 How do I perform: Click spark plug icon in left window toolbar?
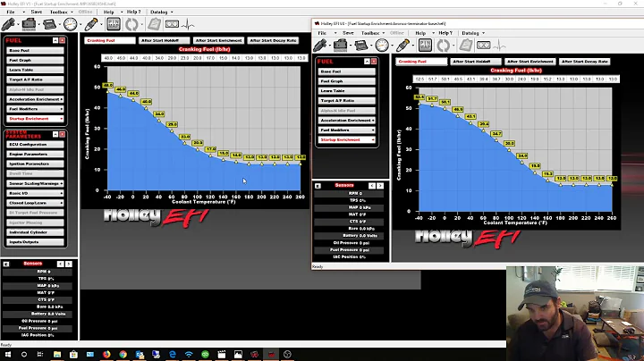[x=91, y=24]
